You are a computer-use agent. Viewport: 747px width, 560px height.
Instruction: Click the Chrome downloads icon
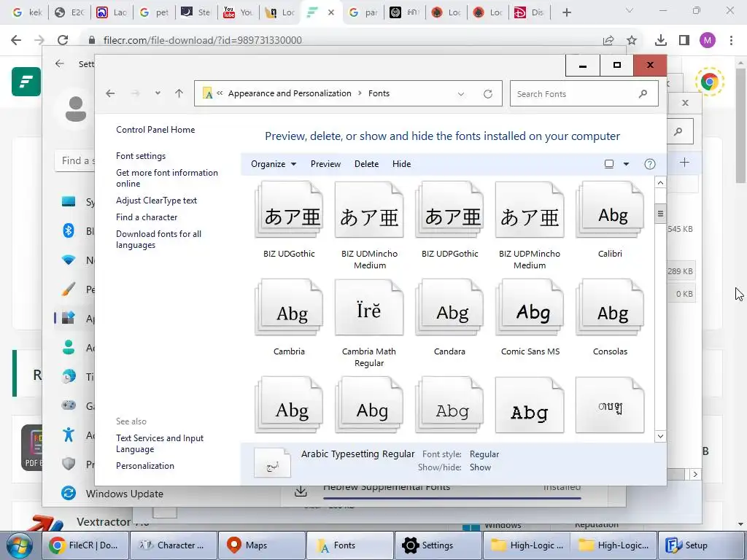tap(661, 40)
